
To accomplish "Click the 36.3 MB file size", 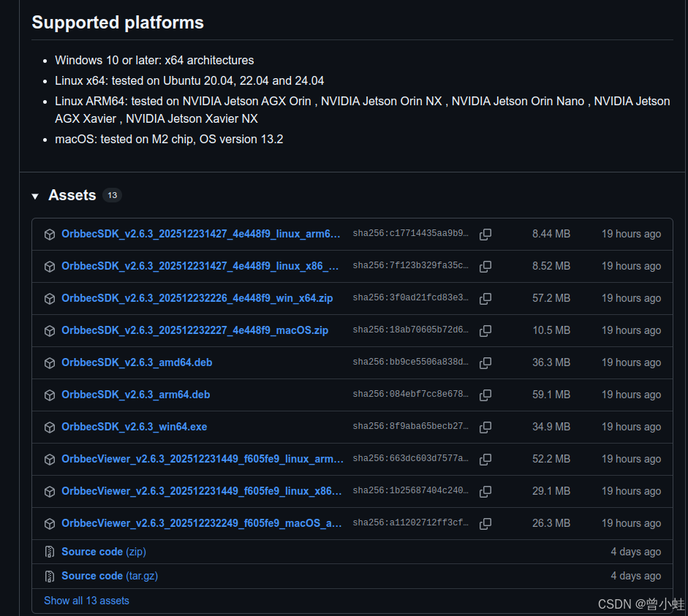I will [x=551, y=362].
